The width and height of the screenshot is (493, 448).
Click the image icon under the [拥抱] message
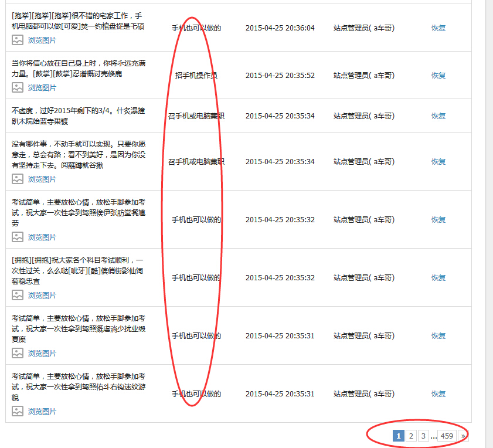point(18,295)
